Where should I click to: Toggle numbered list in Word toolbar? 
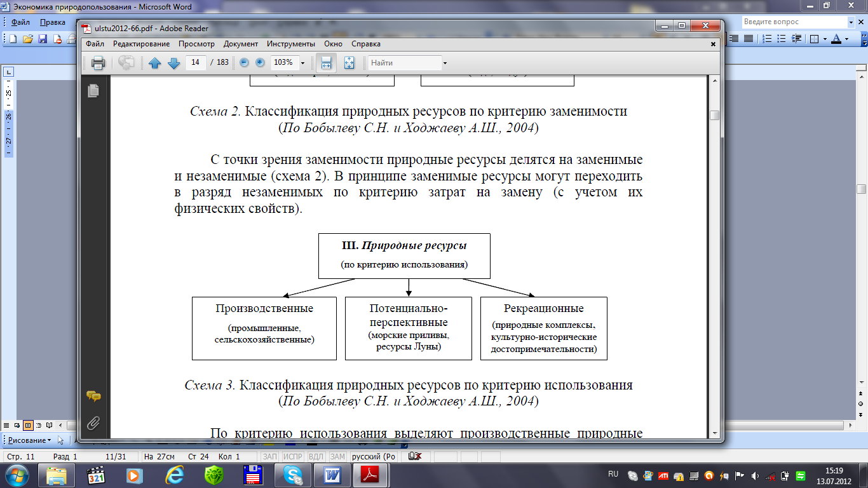[767, 39]
